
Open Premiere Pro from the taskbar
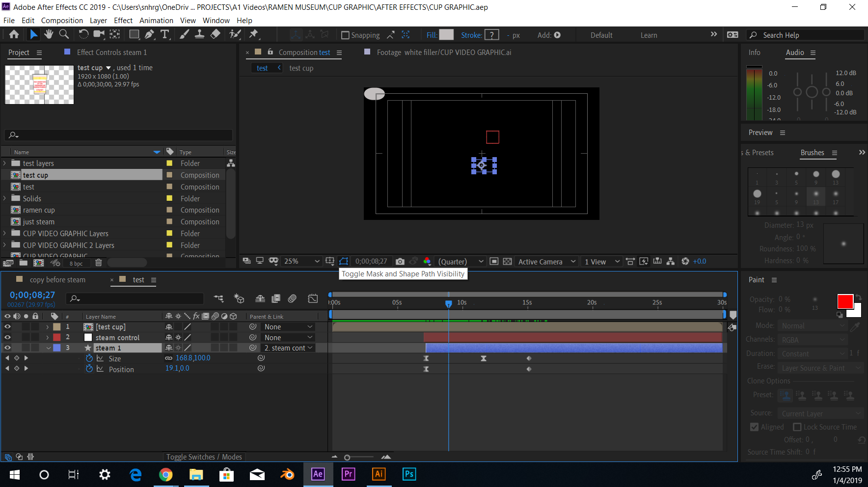click(348, 474)
